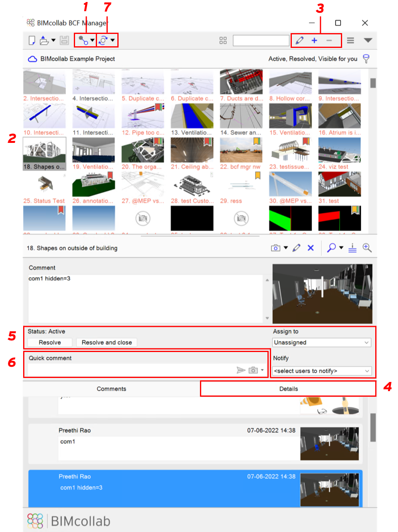Click the magnifier icon beside the issue title
This screenshot has width=398, height=532.
331,248
